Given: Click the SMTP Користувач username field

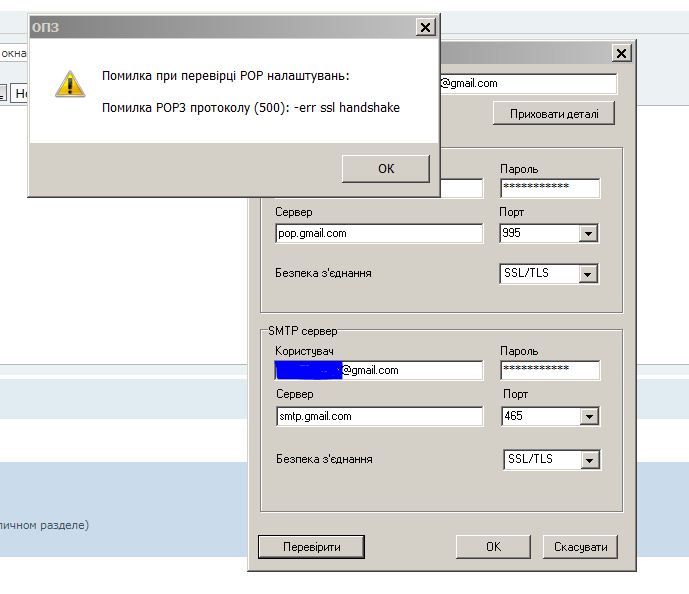Looking at the screenshot, I should 379,370.
